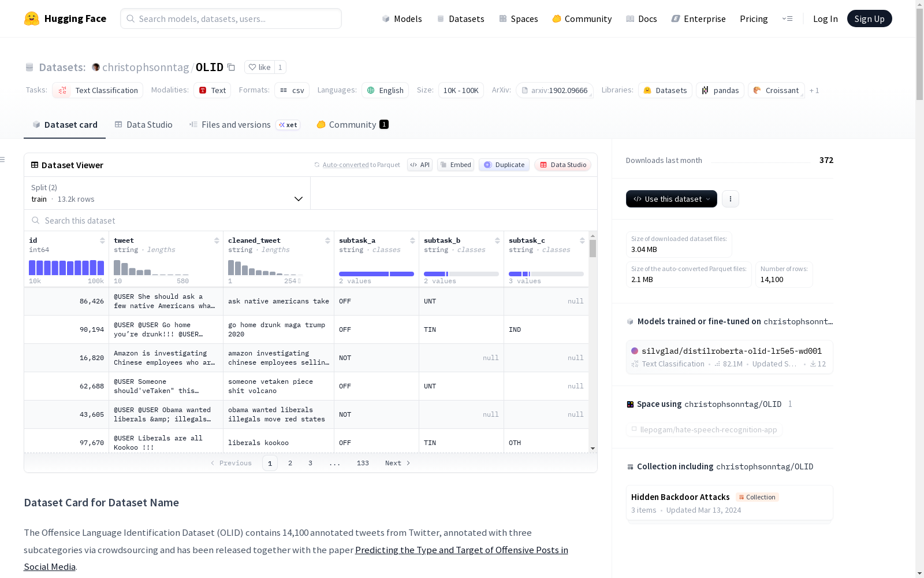Sort the tweet column with its sort arrows
Viewport: 924px width, 578px height.
[217, 240]
